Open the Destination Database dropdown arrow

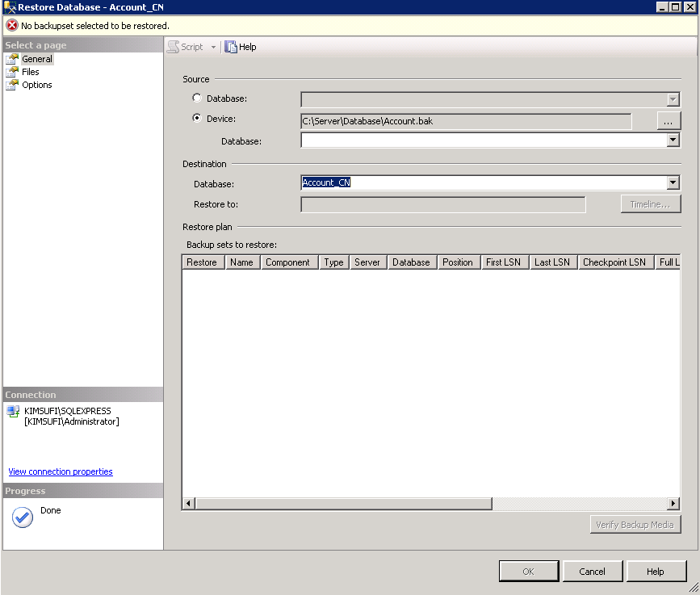[673, 182]
